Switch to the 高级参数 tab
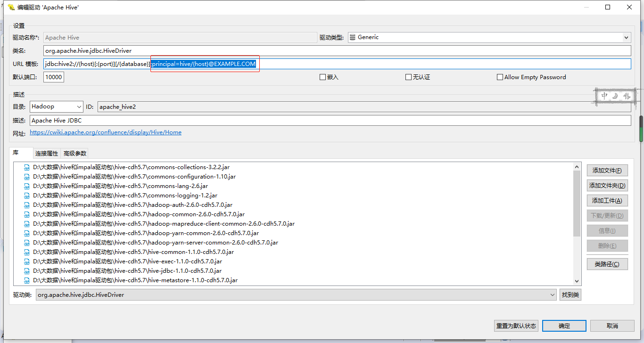The height and width of the screenshot is (343, 644). pyautogui.click(x=75, y=154)
